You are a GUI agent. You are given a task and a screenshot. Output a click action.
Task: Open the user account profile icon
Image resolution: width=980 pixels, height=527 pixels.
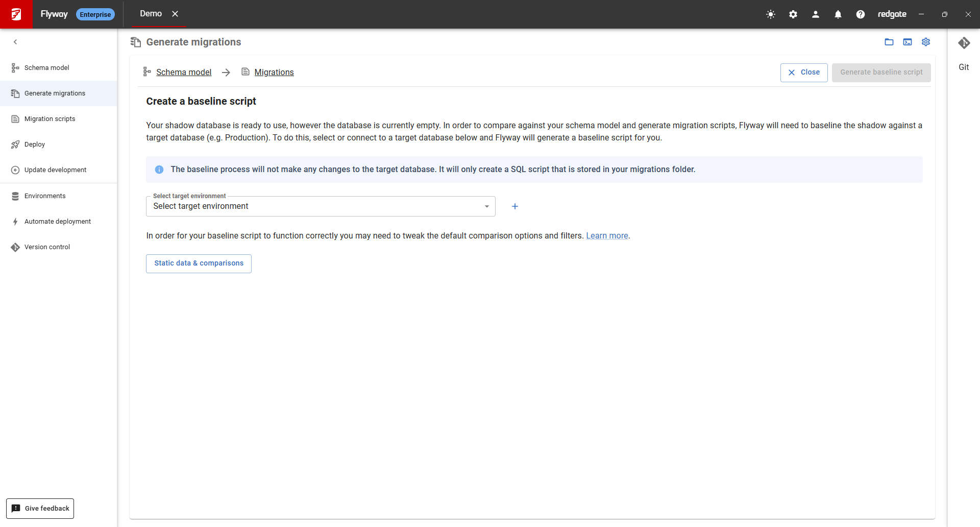(816, 14)
